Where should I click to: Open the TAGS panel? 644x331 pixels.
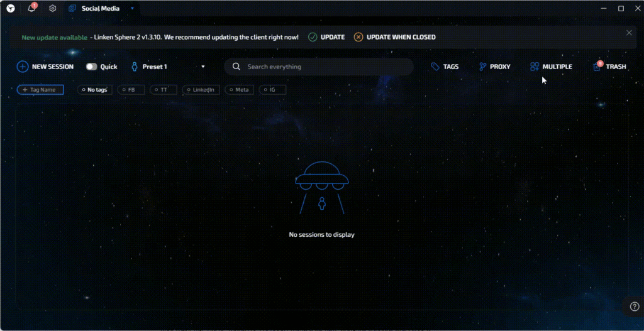(x=445, y=67)
